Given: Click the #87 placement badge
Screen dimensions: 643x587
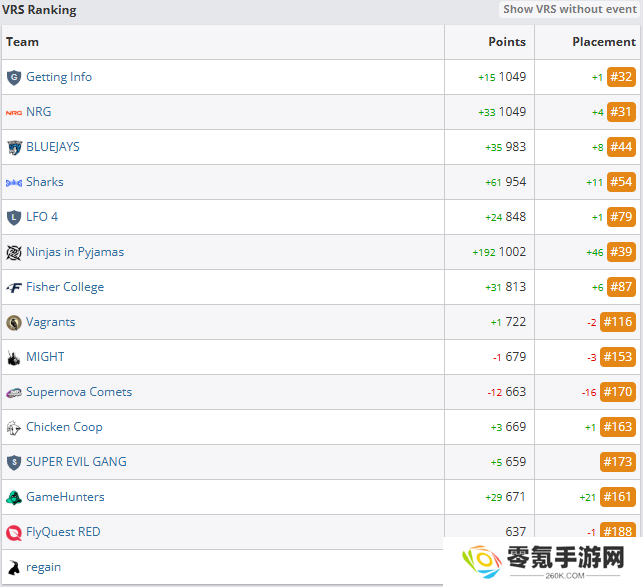Looking at the screenshot, I should pyautogui.click(x=621, y=287).
